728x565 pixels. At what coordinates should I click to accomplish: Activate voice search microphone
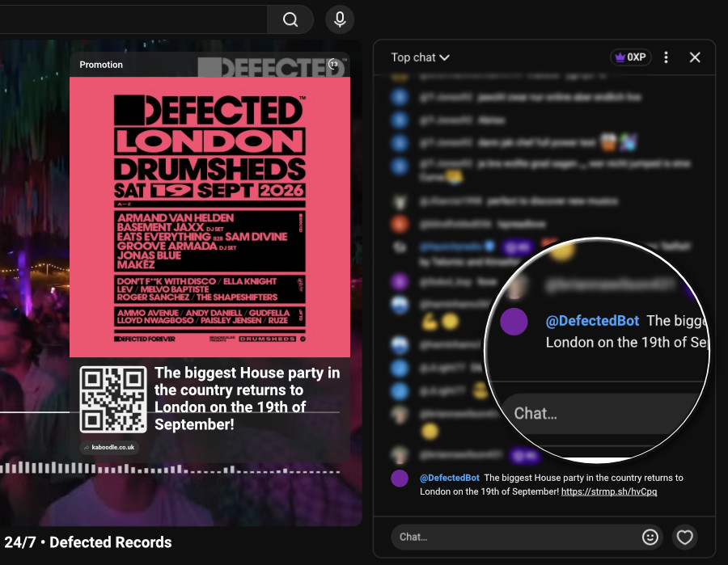click(x=340, y=19)
